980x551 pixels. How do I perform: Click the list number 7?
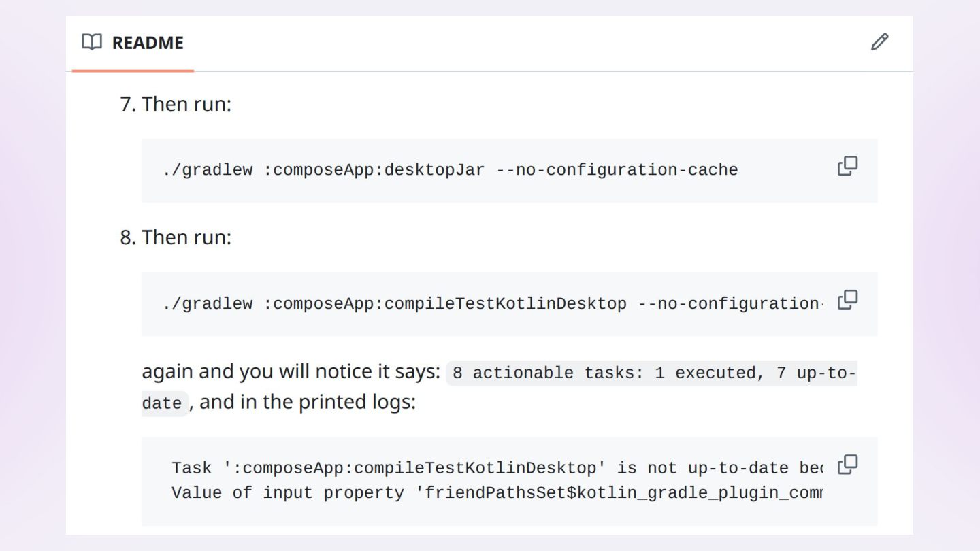point(128,104)
